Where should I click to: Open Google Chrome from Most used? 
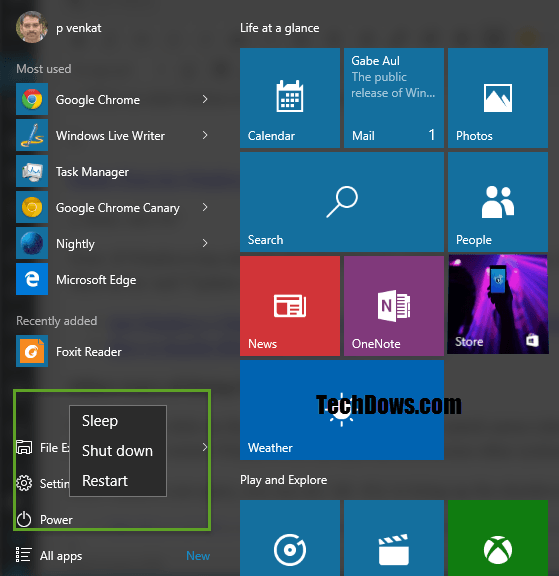112,99
